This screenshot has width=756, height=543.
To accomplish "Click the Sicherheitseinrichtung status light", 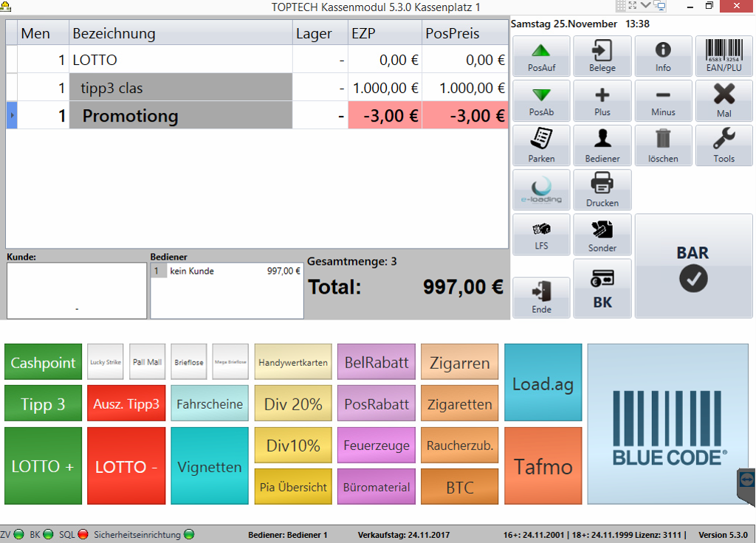I will pyautogui.click(x=189, y=534).
